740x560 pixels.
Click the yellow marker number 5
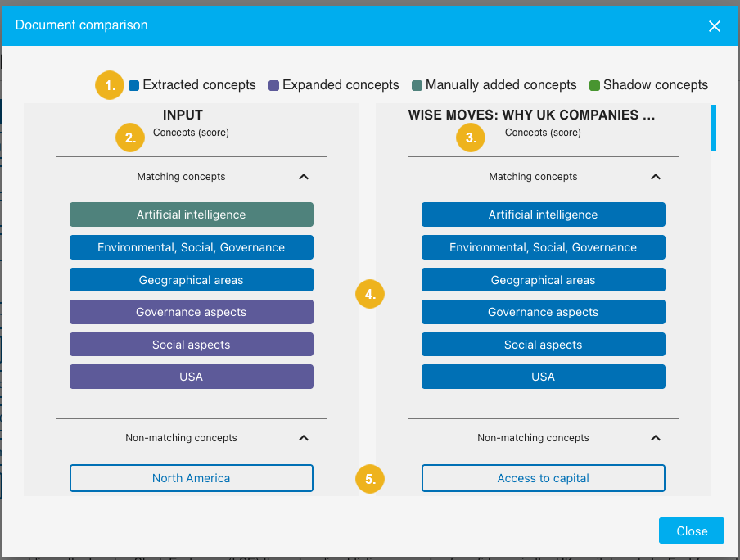370,480
